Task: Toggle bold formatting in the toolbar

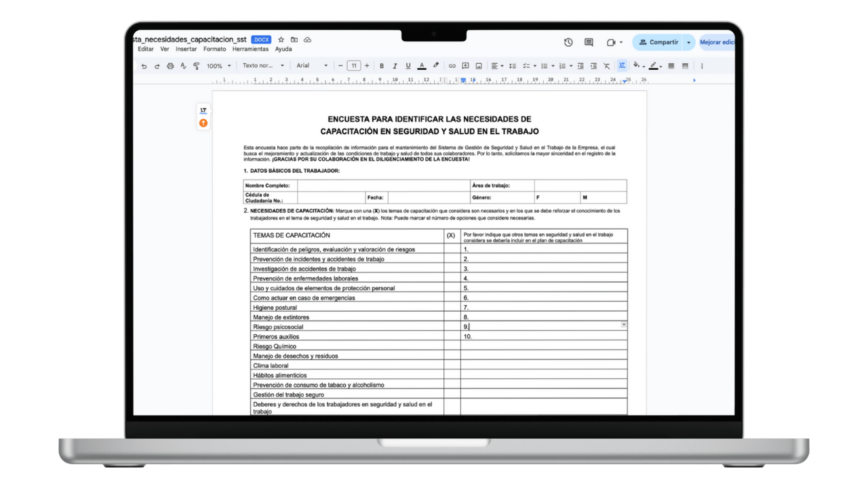Action: click(382, 65)
